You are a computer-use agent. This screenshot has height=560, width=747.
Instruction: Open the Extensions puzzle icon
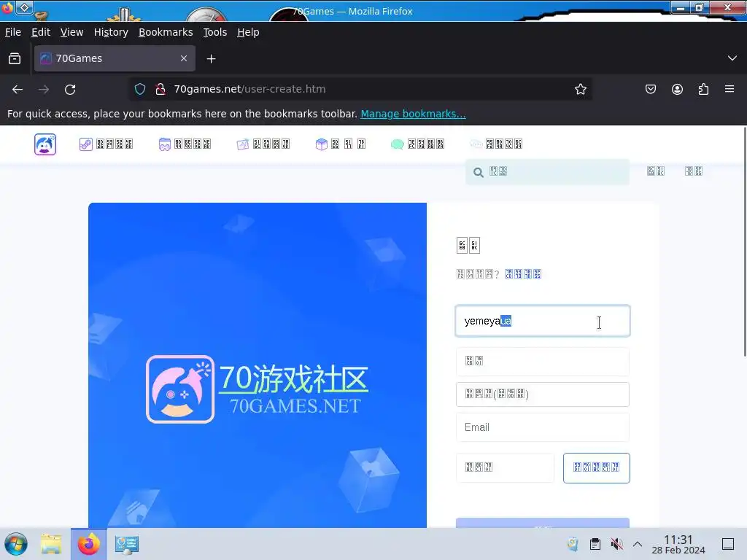tap(703, 89)
